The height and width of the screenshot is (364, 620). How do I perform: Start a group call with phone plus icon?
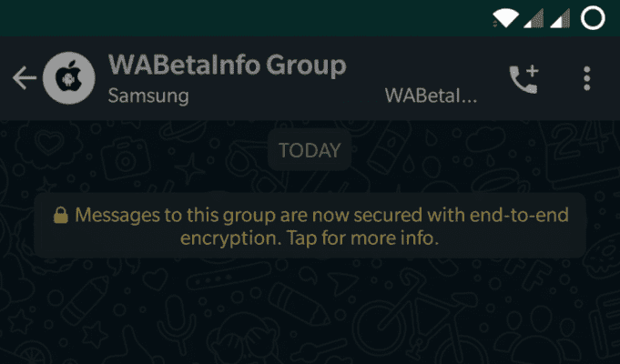click(x=523, y=78)
